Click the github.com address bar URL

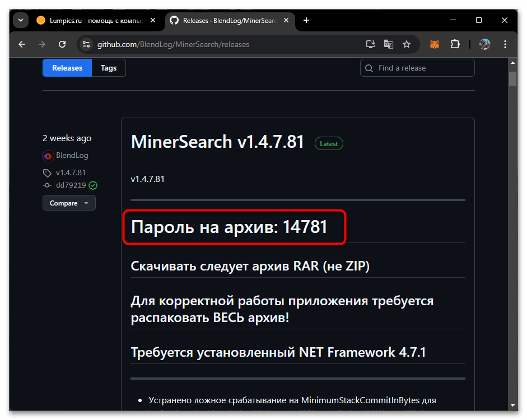coord(173,44)
